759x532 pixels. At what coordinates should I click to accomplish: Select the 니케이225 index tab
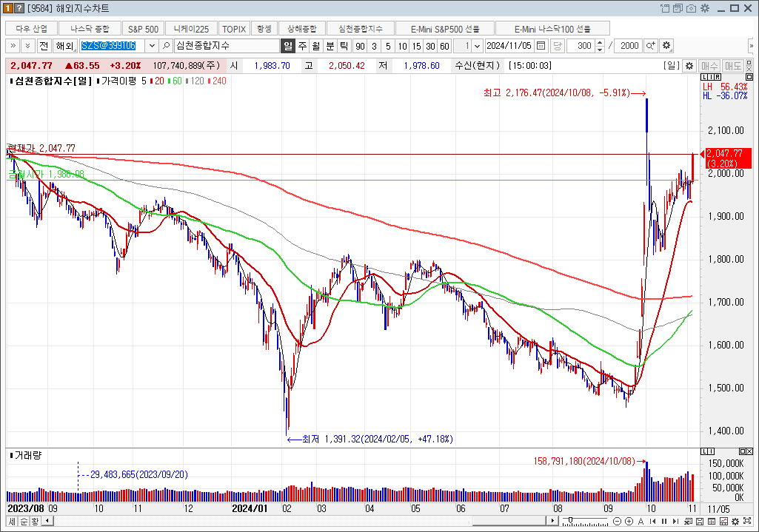191,29
